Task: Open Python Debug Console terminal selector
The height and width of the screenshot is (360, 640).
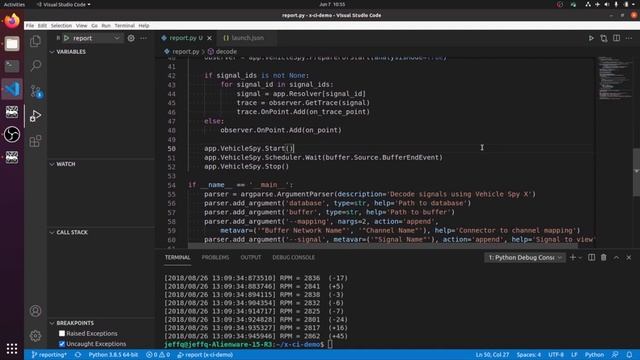Action: pos(525,258)
